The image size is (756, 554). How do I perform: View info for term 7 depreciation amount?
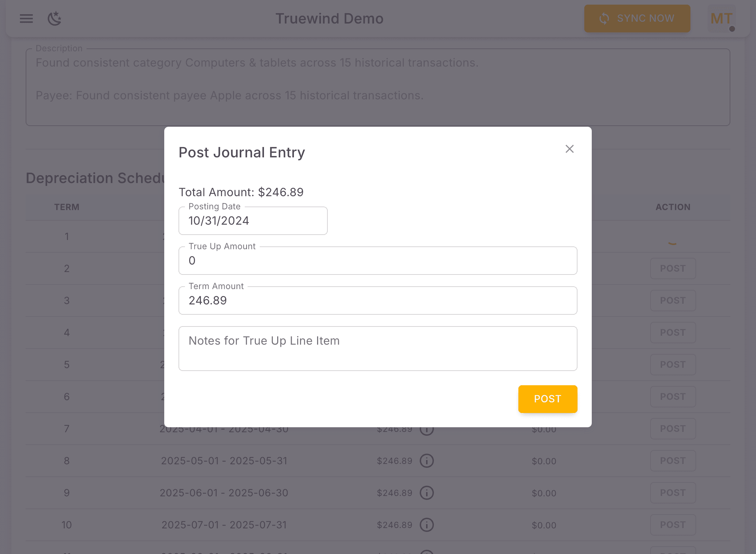(x=426, y=429)
